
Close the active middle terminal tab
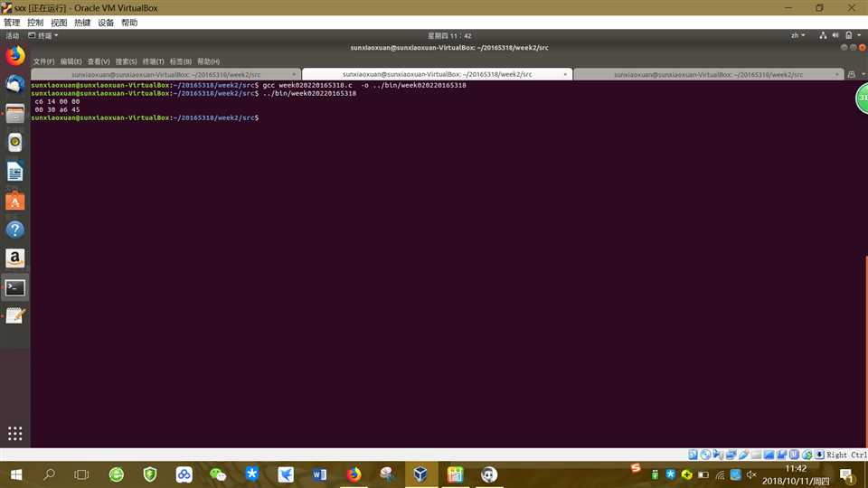click(x=564, y=74)
